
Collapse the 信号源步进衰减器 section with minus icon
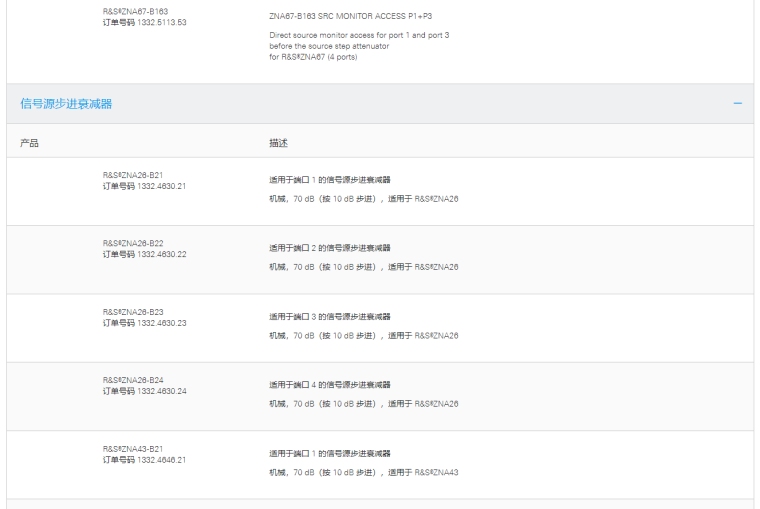(737, 104)
